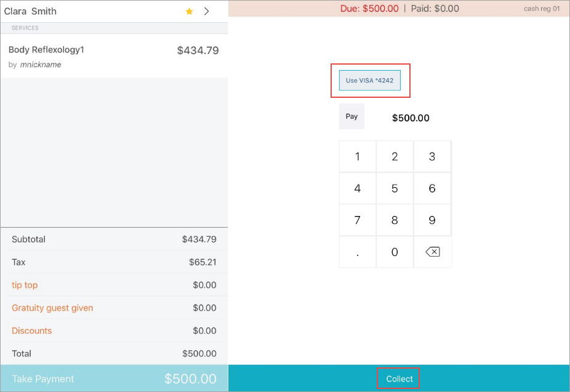Tap keypad digit 3
Viewport: 570px width, 392px height.
coord(432,156)
